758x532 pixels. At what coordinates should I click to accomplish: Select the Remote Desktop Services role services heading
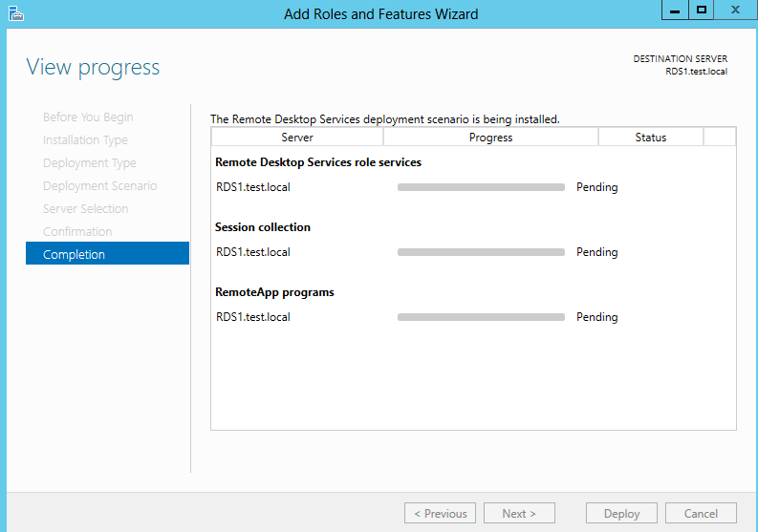point(318,162)
